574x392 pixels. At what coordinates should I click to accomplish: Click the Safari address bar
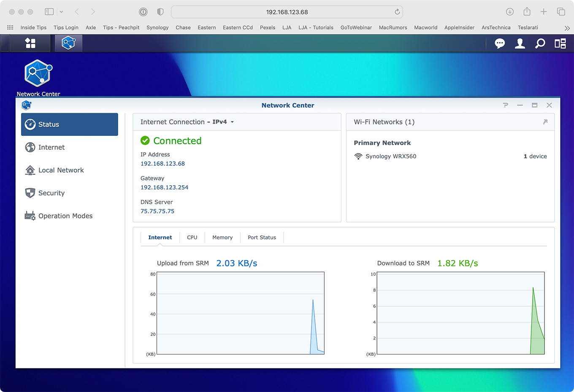coord(287,12)
